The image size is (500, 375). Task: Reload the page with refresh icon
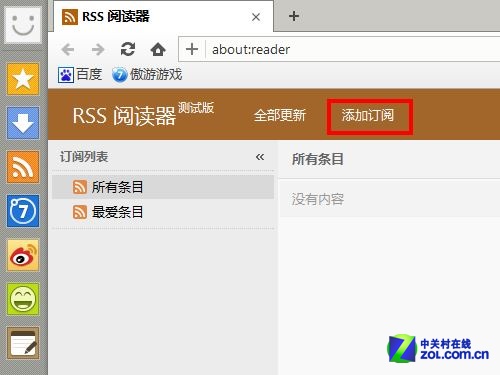128,49
